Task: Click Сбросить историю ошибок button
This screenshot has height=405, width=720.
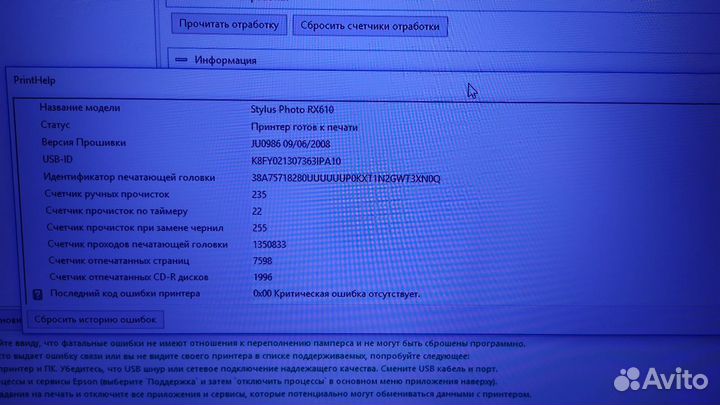Action: (x=95, y=319)
